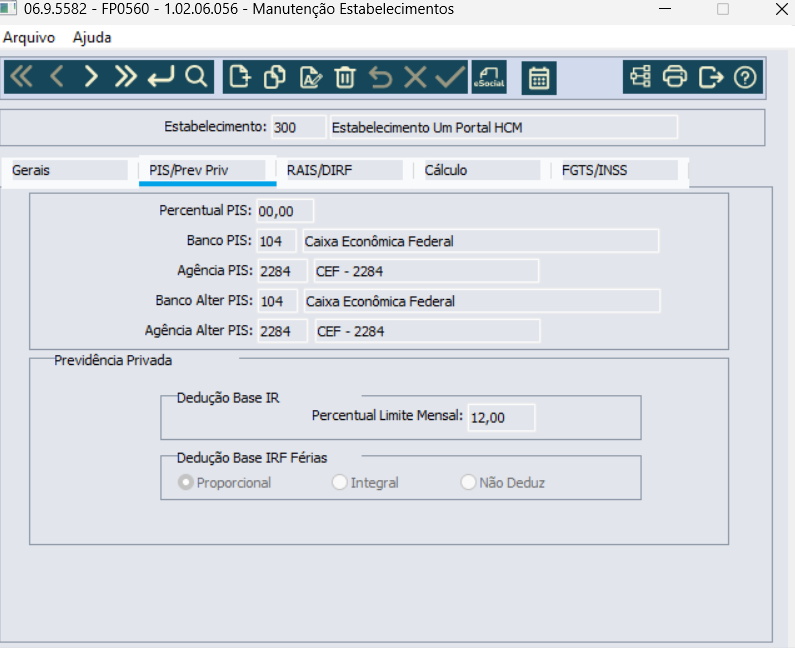795x648 pixels.
Task: Click the Agência Alter PIS code field
Action: [x=282, y=331]
